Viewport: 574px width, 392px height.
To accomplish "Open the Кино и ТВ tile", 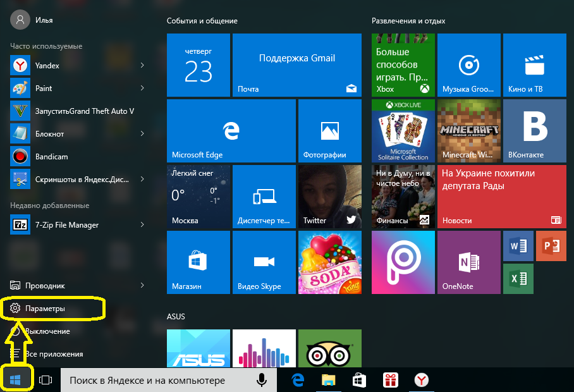I will pos(534,65).
